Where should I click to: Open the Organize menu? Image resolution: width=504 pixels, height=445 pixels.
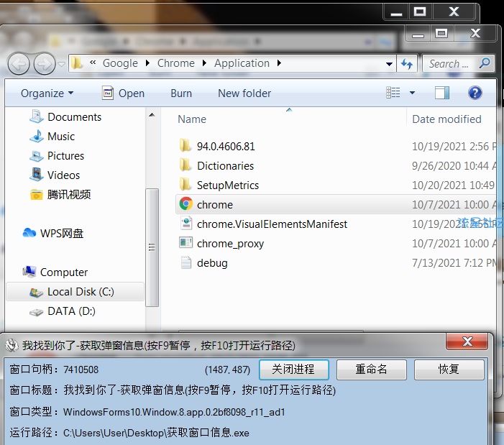47,93
